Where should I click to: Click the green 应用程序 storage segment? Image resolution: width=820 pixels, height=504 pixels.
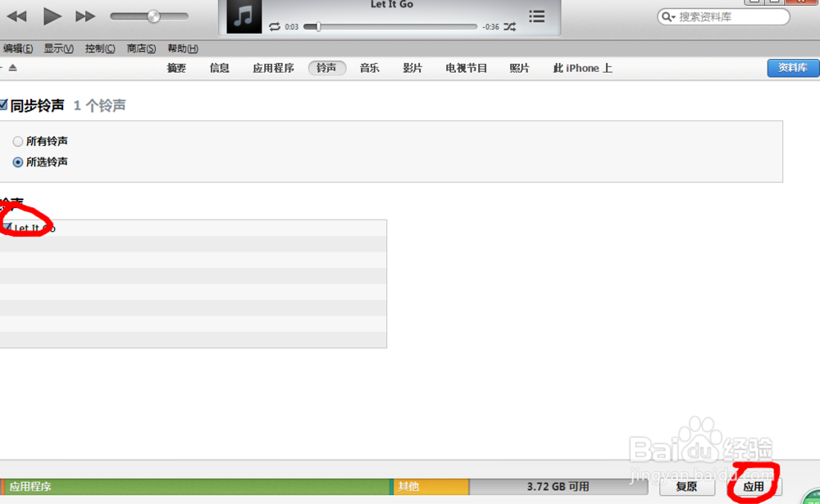[x=197, y=487]
